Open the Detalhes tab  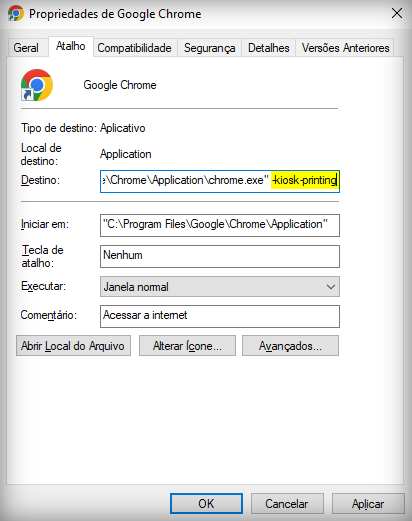point(268,48)
